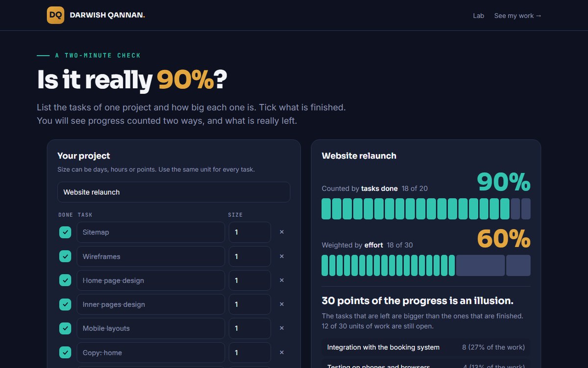The width and height of the screenshot is (588, 368).
Task: Click the Sitemap task name field
Action: point(151,232)
